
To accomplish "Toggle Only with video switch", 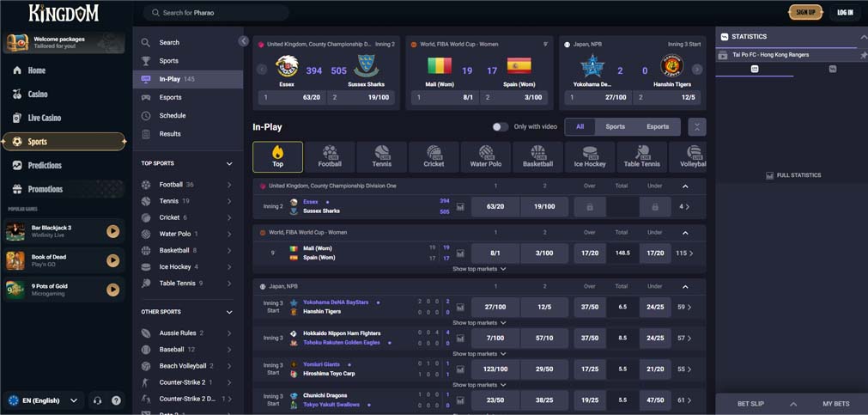I will (x=501, y=127).
